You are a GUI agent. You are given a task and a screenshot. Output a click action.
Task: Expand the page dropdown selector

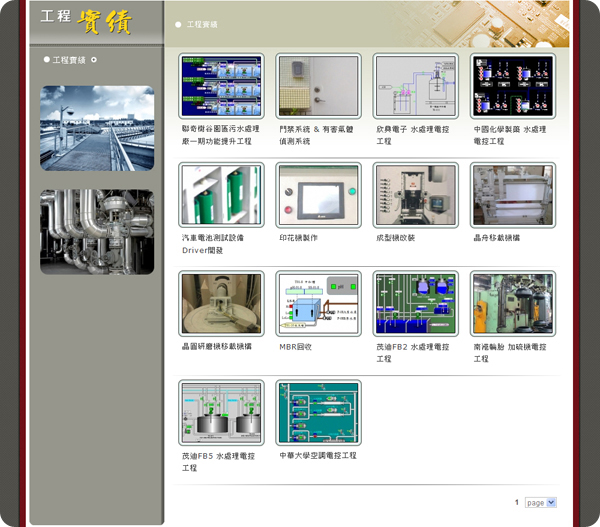pyautogui.click(x=540, y=502)
